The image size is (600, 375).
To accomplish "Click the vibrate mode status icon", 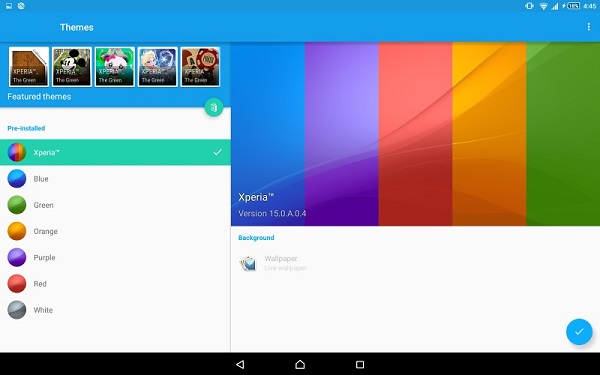I will 529,6.
